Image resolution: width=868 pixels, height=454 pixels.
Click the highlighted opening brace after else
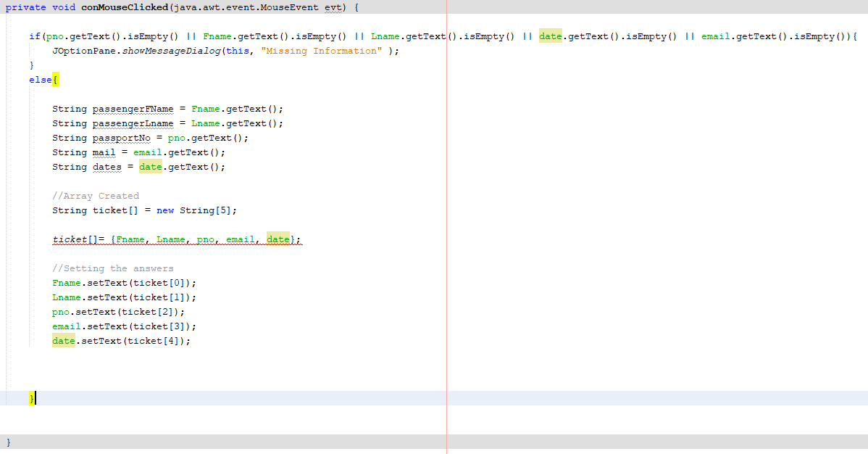56,79
